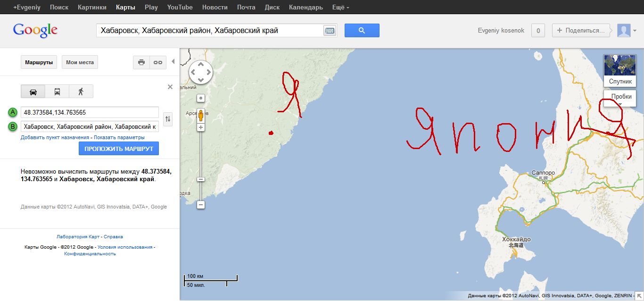
Task: Switch to Мои места tab
Action: pos(80,62)
